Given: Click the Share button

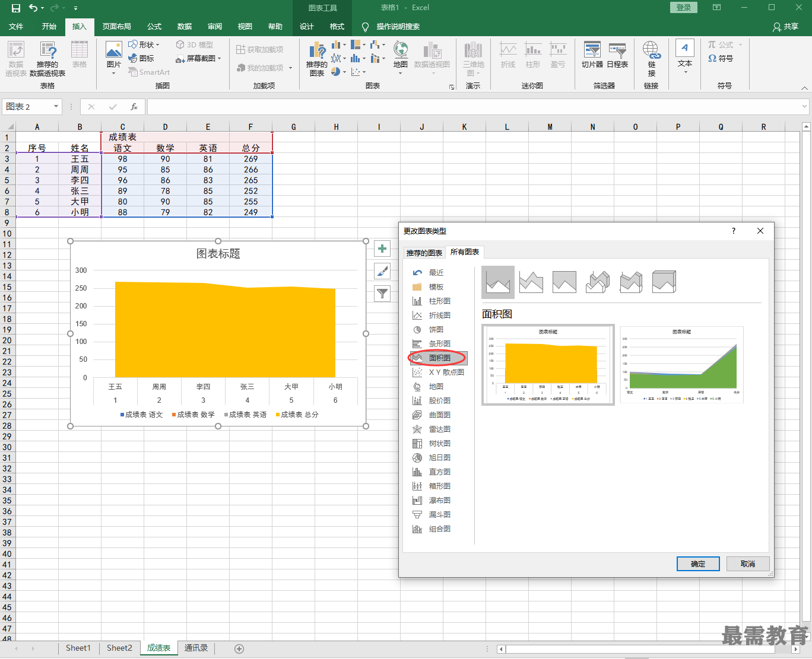Looking at the screenshot, I should click(786, 27).
